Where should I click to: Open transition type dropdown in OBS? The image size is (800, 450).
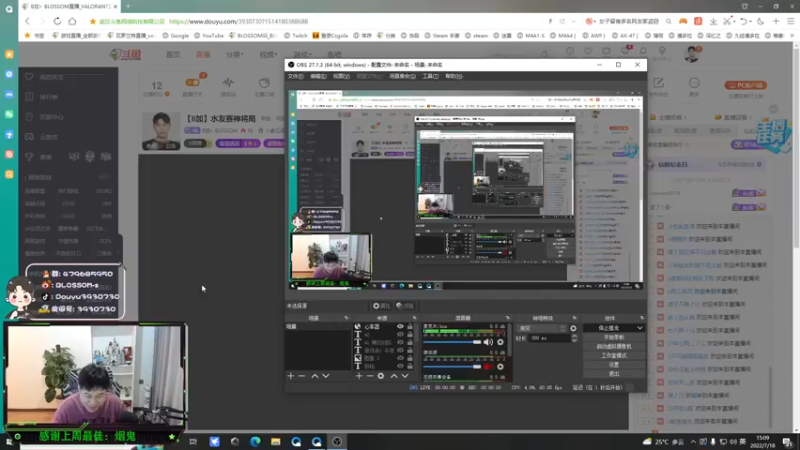tap(541, 329)
